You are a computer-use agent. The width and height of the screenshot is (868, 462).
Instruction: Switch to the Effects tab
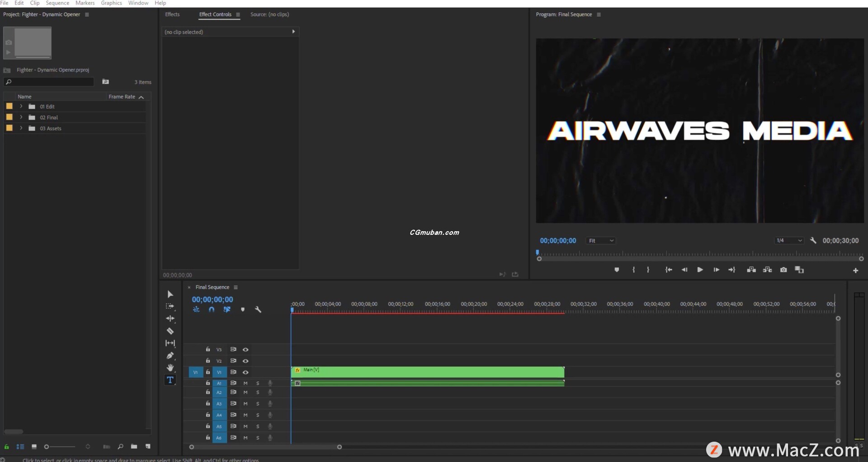(172, 14)
